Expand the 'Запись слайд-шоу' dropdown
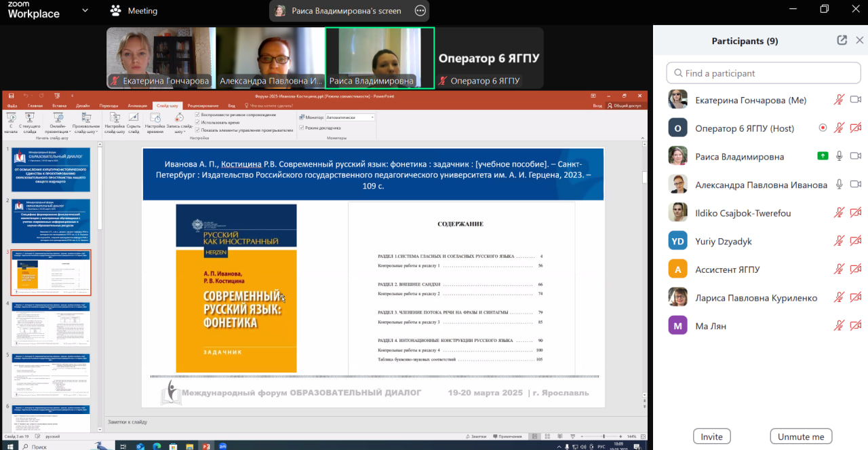 (x=179, y=132)
